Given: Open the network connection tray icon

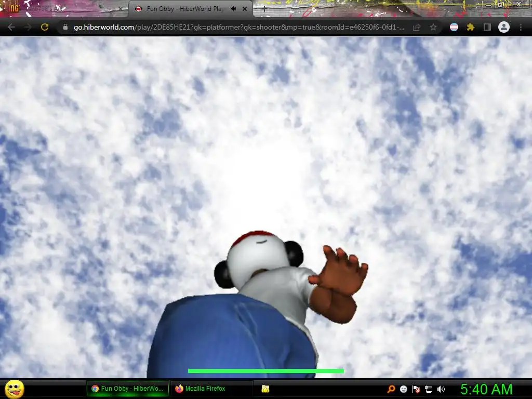Looking at the screenshot, I should [429, 389].
